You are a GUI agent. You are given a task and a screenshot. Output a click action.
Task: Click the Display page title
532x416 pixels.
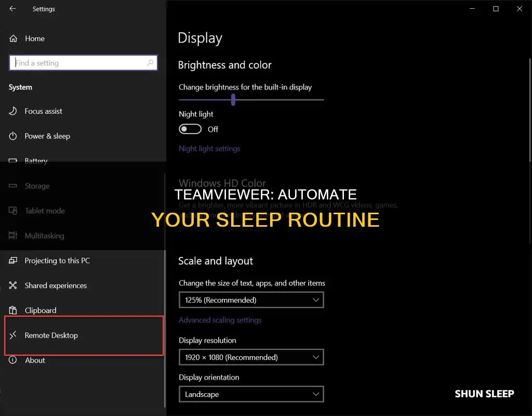pos(200,38)
